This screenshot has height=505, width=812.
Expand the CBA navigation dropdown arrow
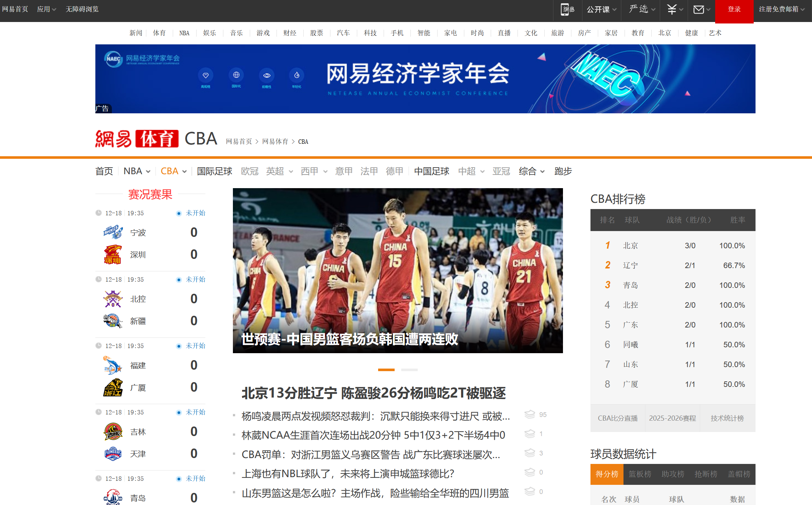pyautogui.click(x=184, y=172)
